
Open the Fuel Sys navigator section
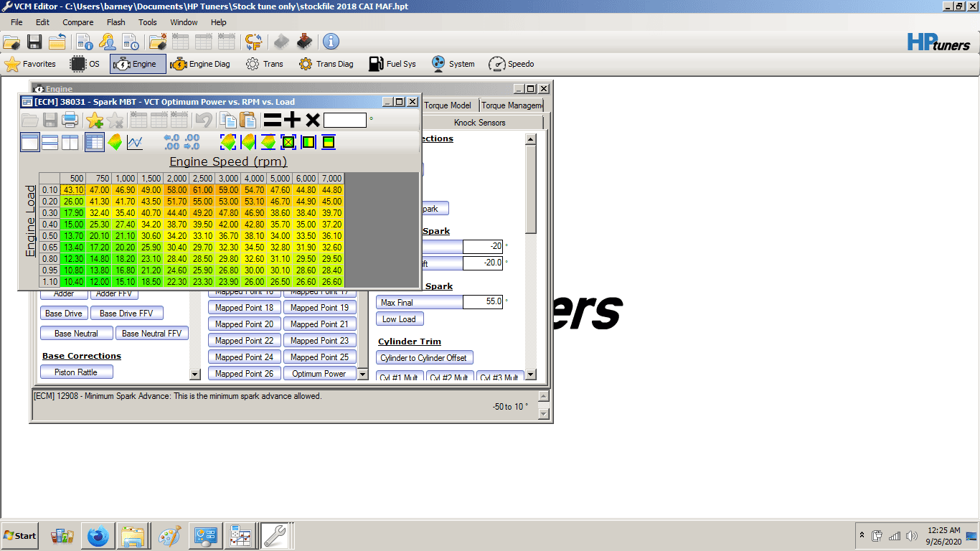tap(392, 64)
